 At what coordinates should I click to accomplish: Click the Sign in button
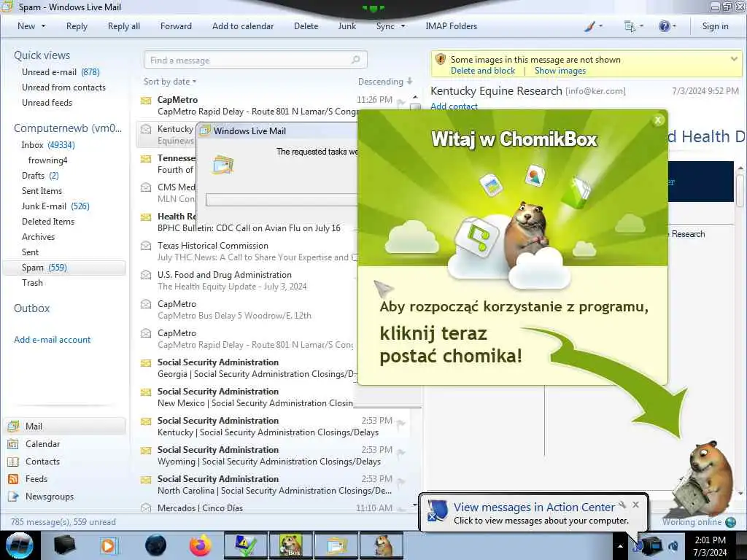[x=715, y=26]
